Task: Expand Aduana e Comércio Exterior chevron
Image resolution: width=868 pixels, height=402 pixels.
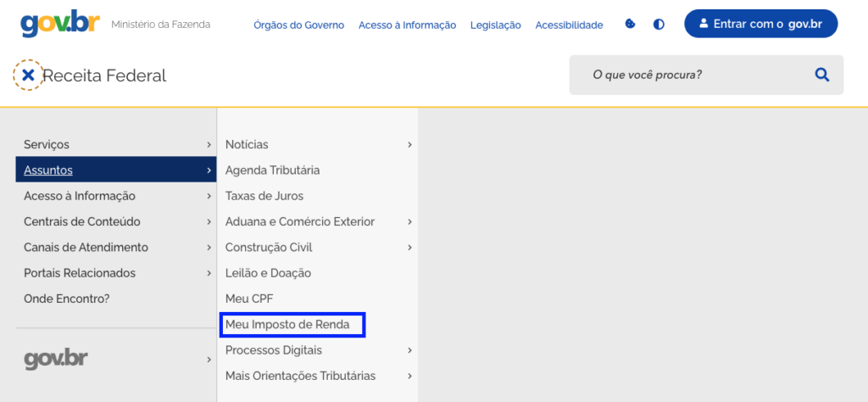Action: [x=409, y=221]
